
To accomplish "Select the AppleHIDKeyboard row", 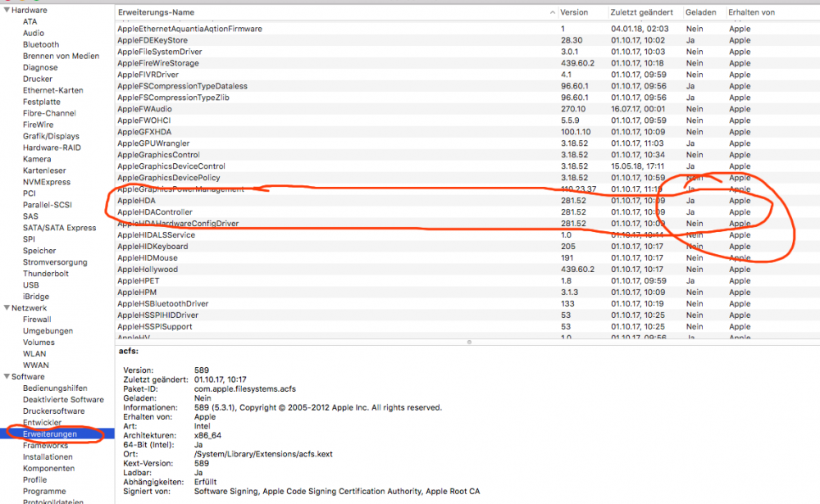I will pos(467,246).
